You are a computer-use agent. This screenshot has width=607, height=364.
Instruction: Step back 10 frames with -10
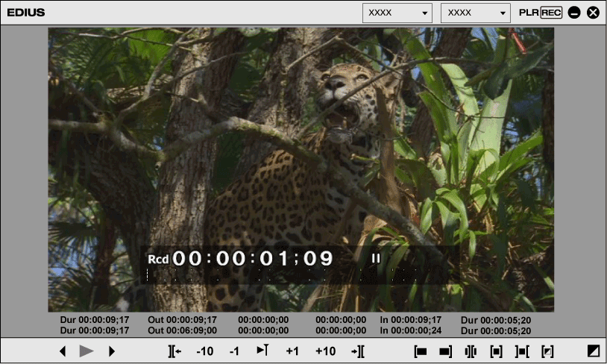[x=204, y=351]
